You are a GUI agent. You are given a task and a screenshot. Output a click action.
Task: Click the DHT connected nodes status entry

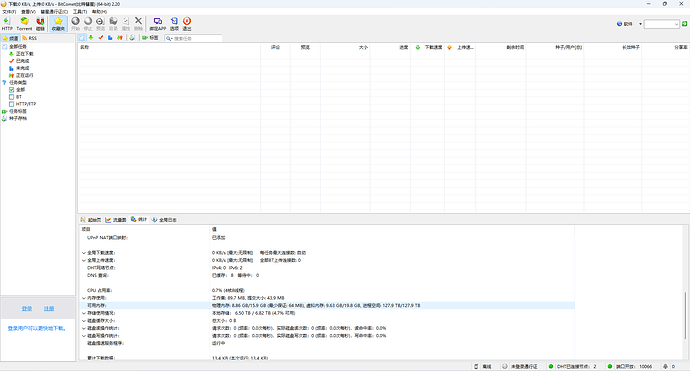(x=573, y=366)
